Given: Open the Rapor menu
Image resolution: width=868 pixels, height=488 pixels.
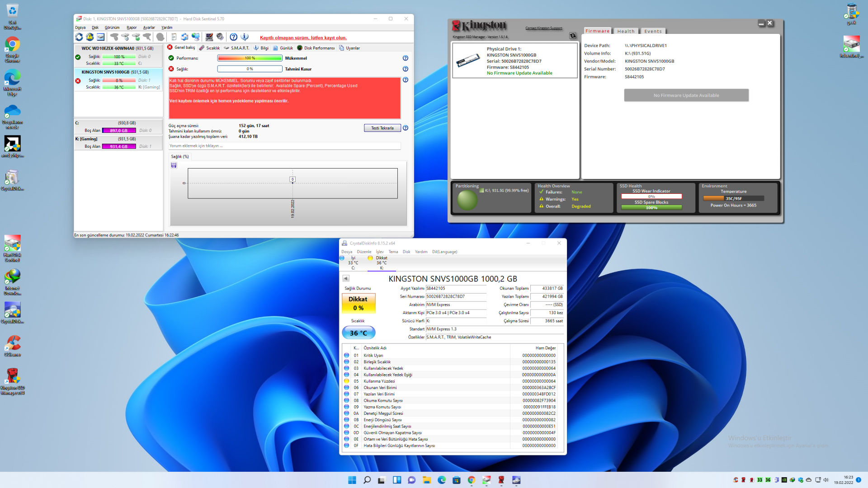Looking at the screenshot, I should [x=132, y=28].
